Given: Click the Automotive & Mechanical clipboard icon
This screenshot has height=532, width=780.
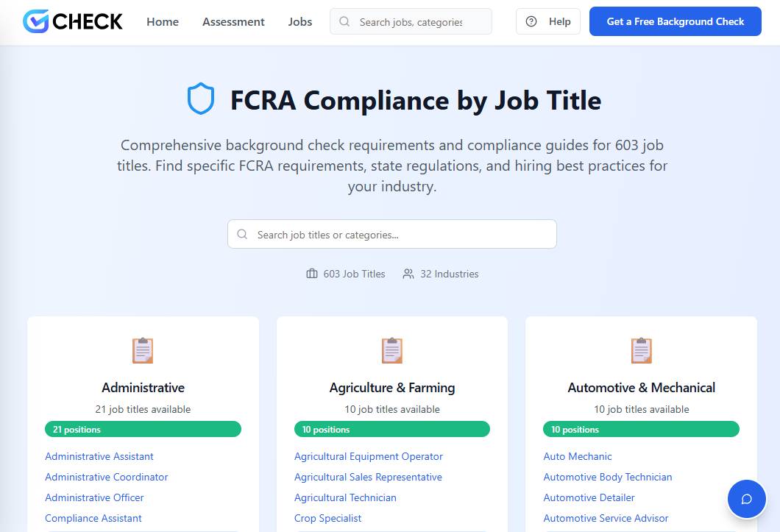Looking at the screenshot, I should coord(642,350).
